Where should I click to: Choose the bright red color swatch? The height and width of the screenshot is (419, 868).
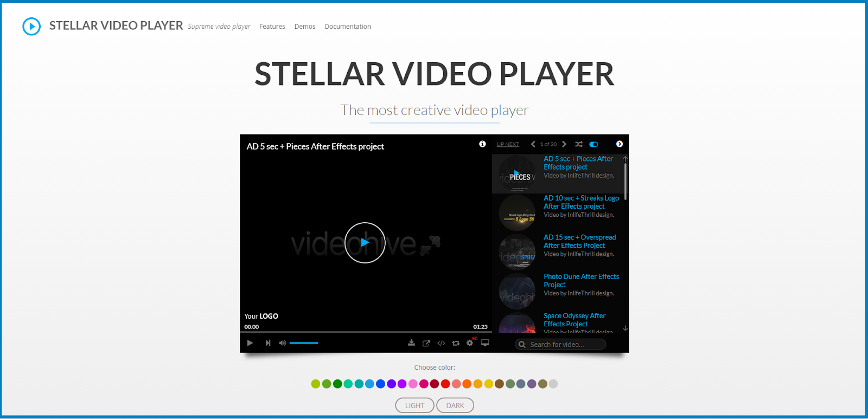[x=445, y=384]
